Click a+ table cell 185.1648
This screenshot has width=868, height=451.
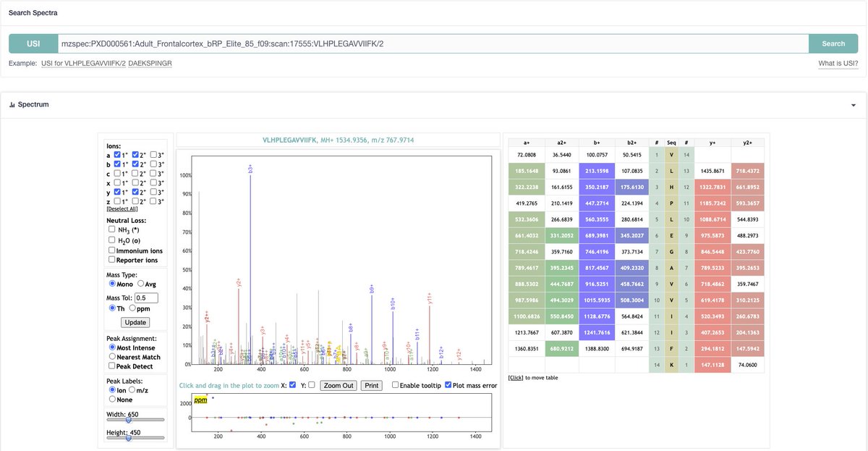tap(526, 171)
